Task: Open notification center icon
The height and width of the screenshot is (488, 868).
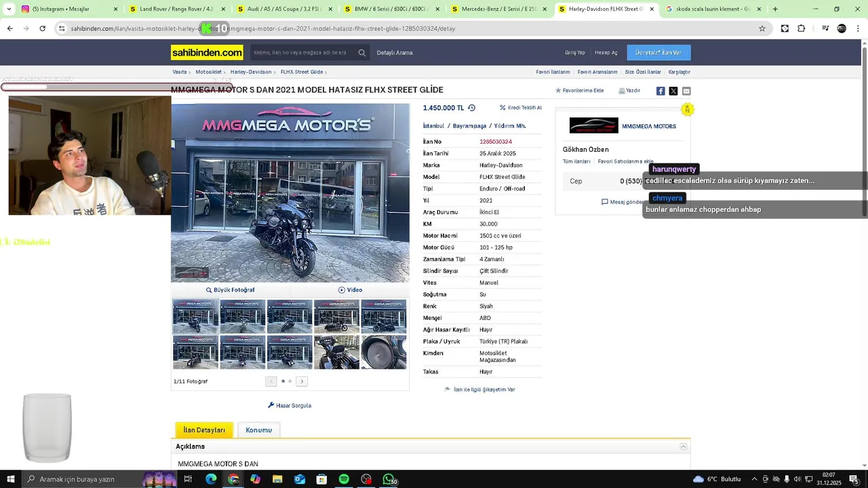Action: (854, 479)
